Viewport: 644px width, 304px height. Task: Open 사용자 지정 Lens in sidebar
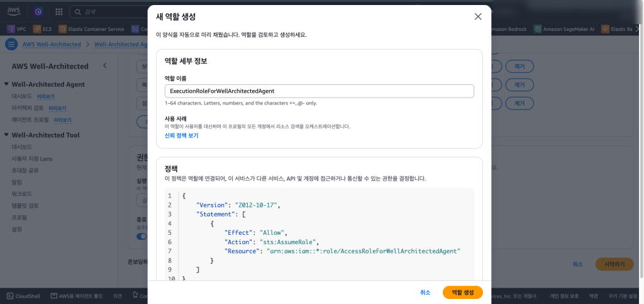point(32,159)
